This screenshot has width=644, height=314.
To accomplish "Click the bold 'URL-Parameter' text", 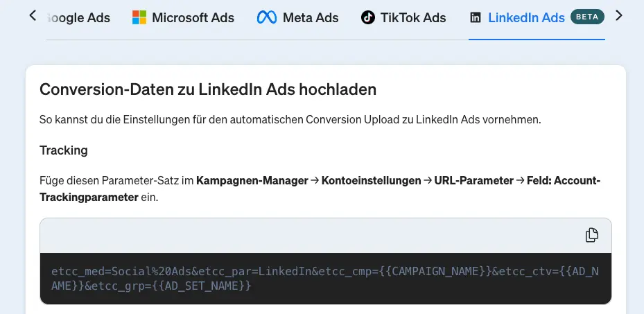I will [x=473, y=181].
